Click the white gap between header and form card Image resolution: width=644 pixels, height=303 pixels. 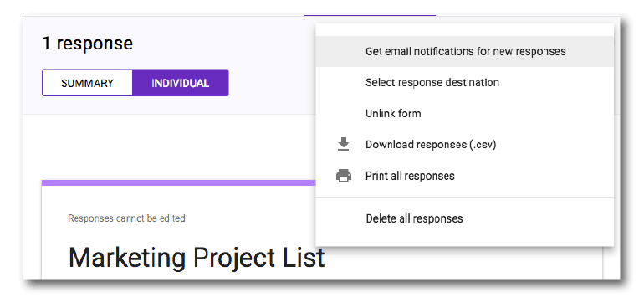pos(169,147)
